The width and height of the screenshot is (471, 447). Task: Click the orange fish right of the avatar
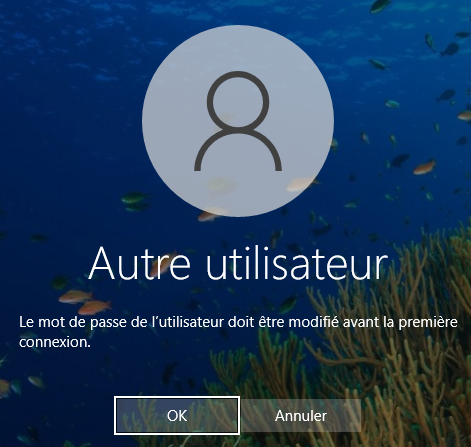[424, 167]
